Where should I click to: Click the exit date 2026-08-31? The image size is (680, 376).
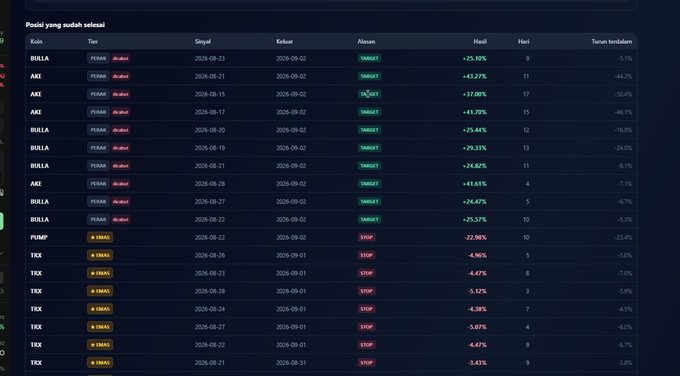click(x=291, y=363)
